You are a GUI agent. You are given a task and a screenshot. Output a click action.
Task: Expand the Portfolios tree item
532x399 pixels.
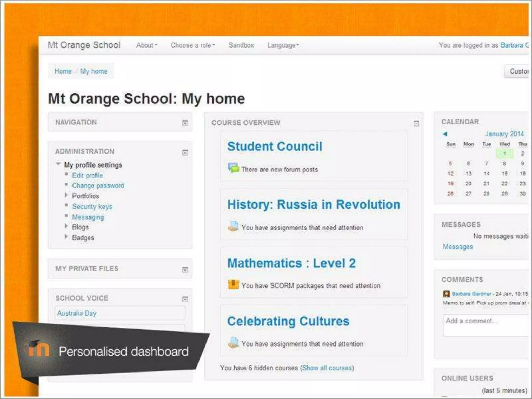click(66, 195)
